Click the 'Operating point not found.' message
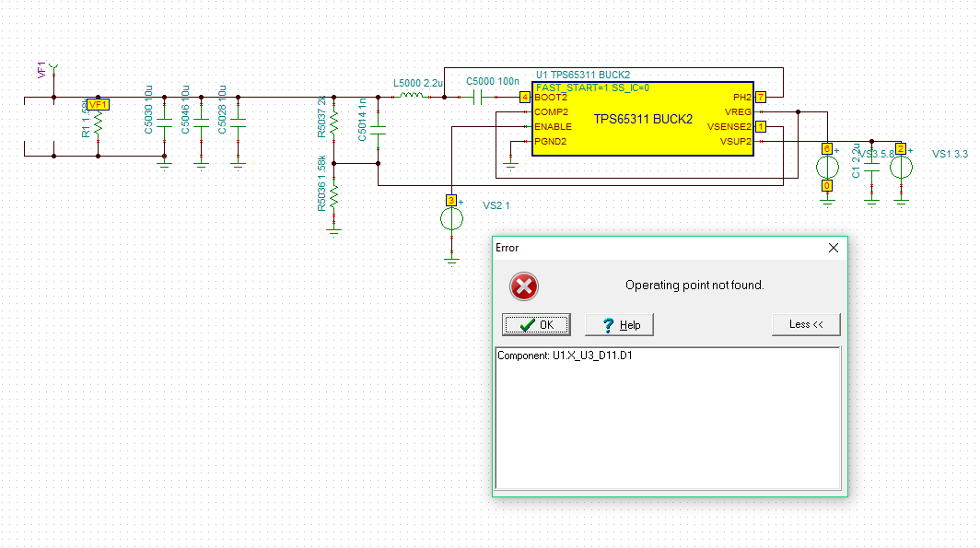Viewport: 980px width, 548px height. pos(694,285)
